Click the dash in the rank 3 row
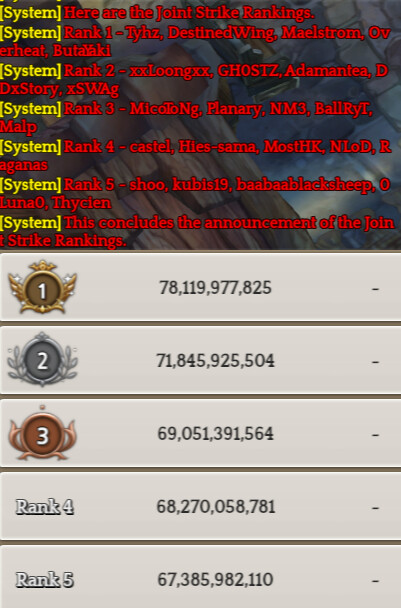 coord(375,435)
